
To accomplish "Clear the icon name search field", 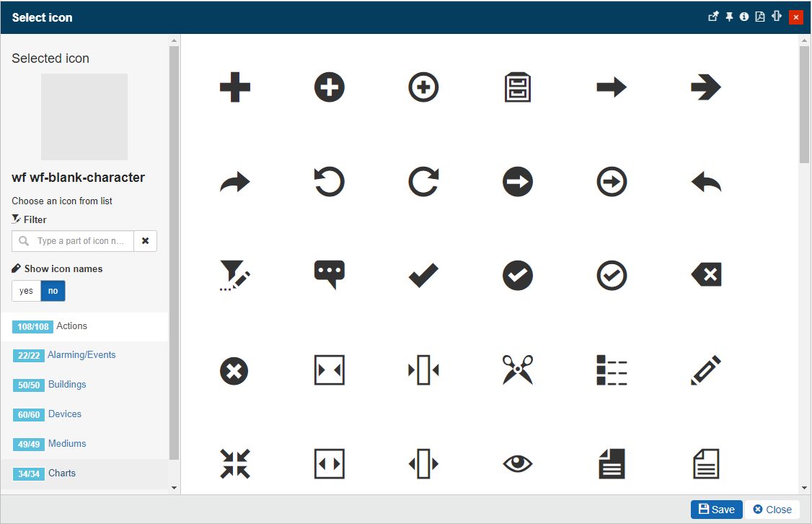I will click(146, 240).
